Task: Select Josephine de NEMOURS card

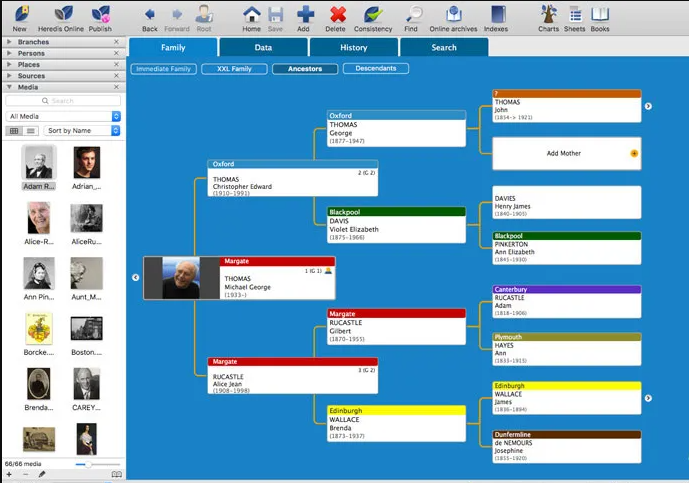Action: point(566,447)
